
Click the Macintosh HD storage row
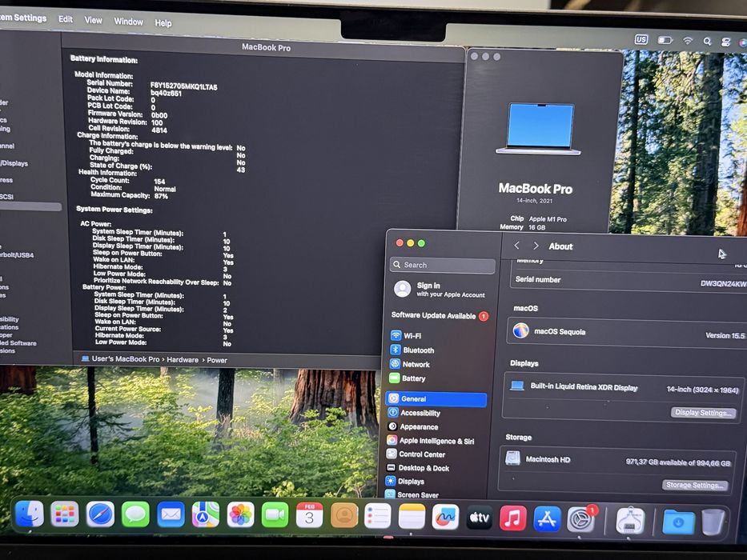(x=617, y=461)
